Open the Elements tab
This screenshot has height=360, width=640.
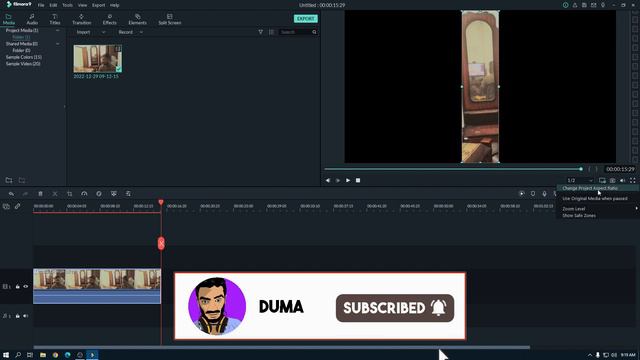click(138, 19)
